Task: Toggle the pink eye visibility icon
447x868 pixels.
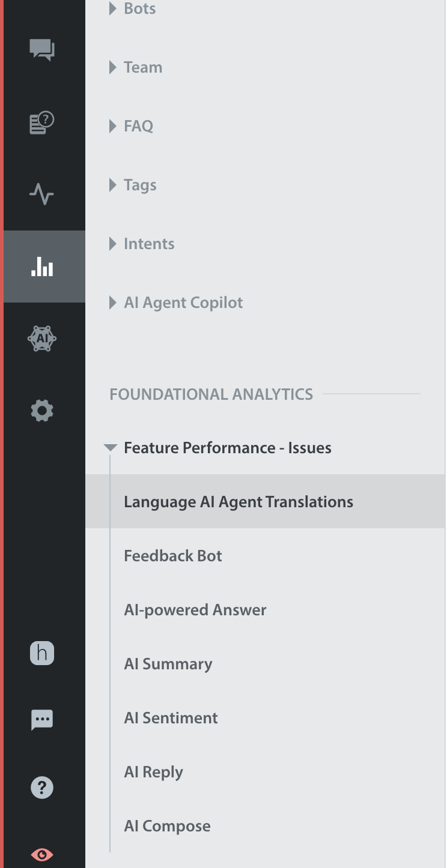Action: (x=42, y=854)
